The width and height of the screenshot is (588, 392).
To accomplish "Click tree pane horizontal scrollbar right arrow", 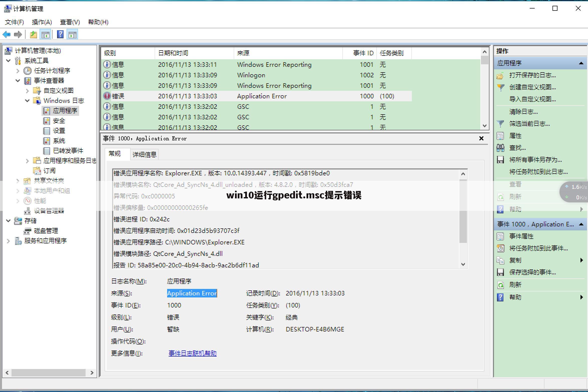I will tap(92, 373).
